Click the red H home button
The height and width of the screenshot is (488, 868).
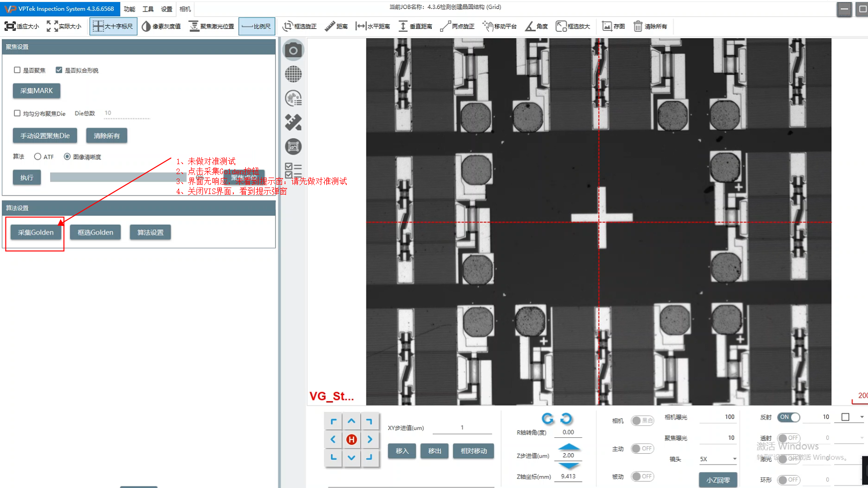click(351, 439)
